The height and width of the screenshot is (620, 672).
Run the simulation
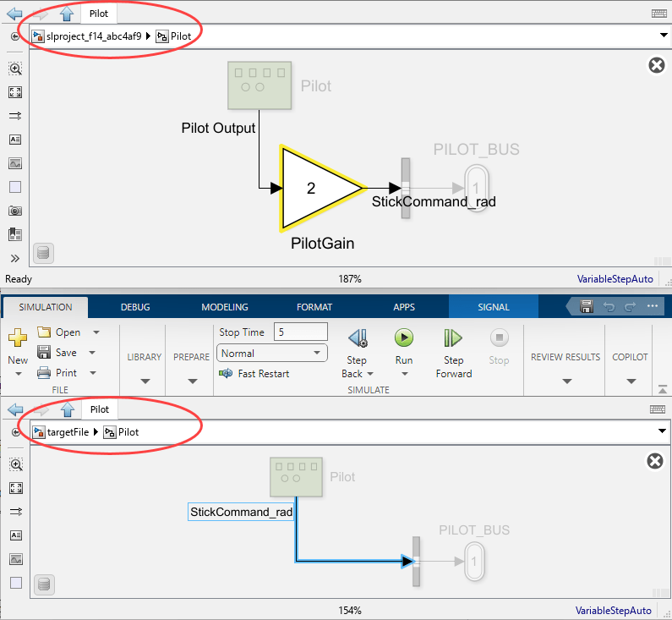tap(404, 345)
